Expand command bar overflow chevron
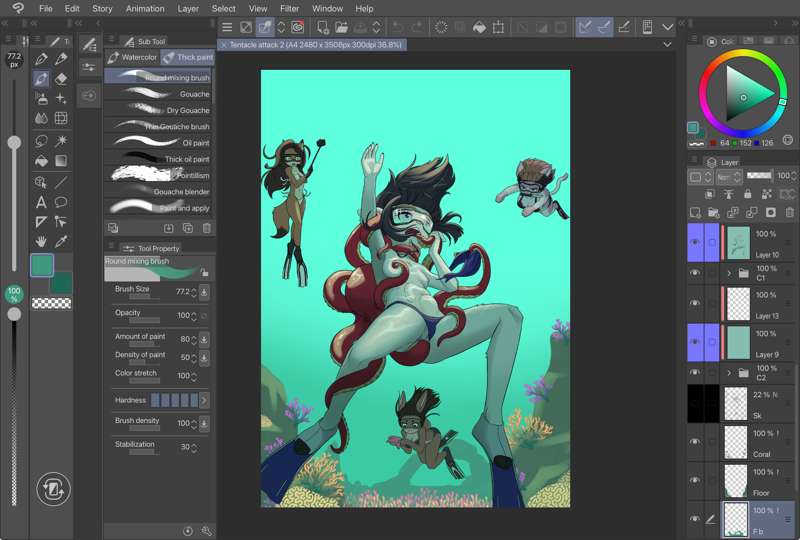Image resolution: width=800 pixels, height=540 pixels. 667,27
